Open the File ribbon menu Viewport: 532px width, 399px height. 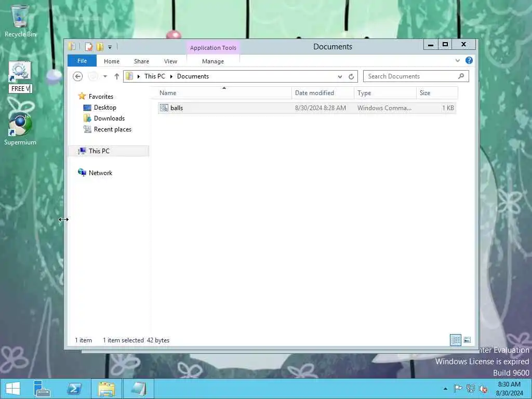pos(82,61)
